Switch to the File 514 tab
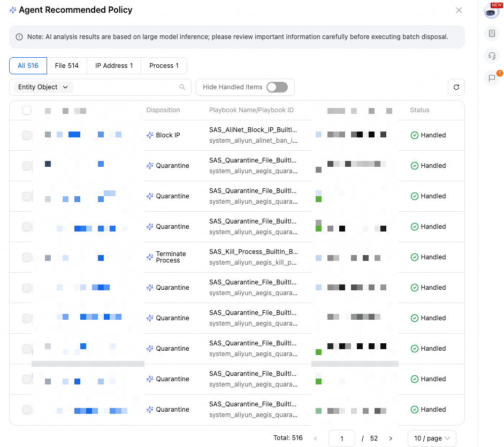 tap(67, 66)
